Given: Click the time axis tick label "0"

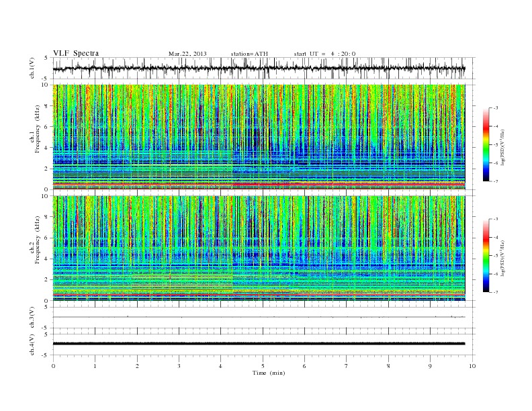Looking at the screenshot, I should click(53, 366).
